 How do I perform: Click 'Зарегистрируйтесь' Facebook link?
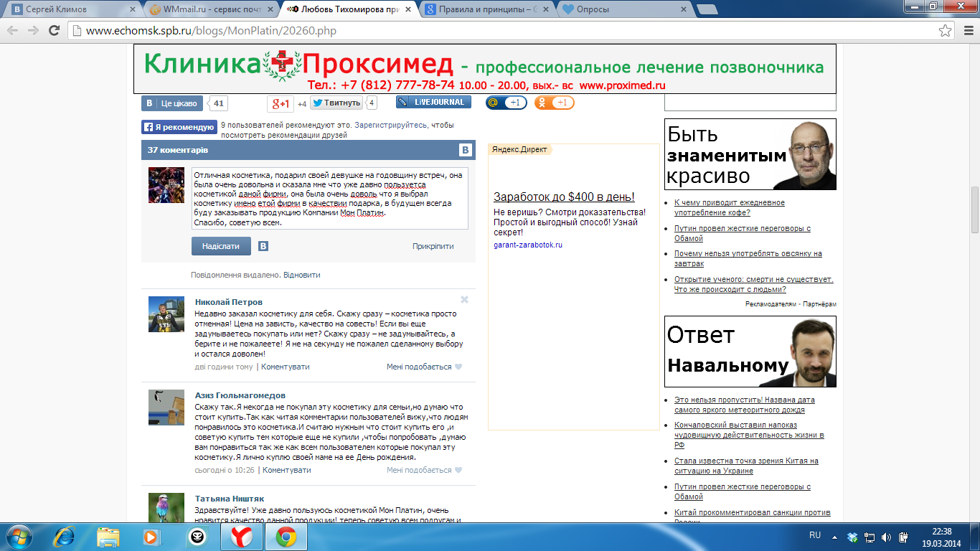click(392, 125)
